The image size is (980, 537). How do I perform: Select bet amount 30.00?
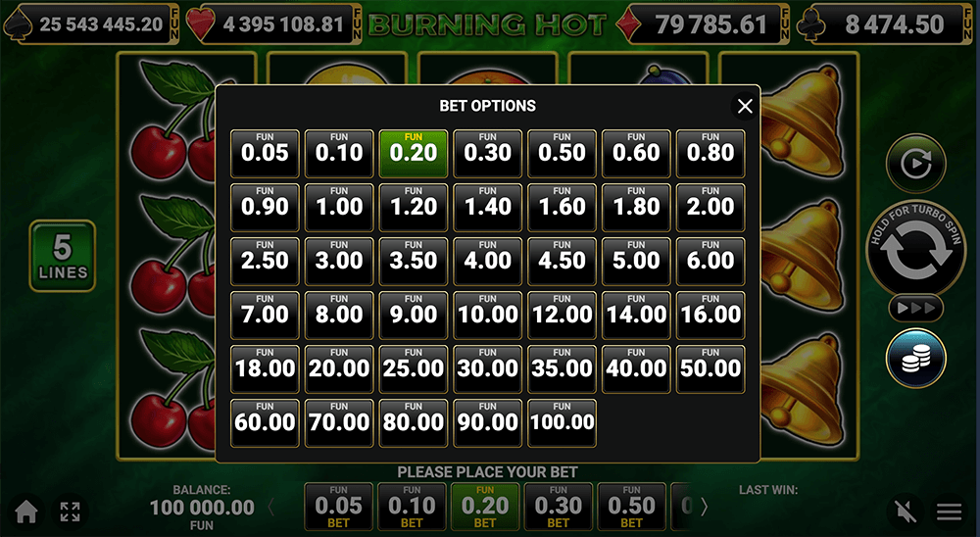pyautogui.click(x=487, y=368)
